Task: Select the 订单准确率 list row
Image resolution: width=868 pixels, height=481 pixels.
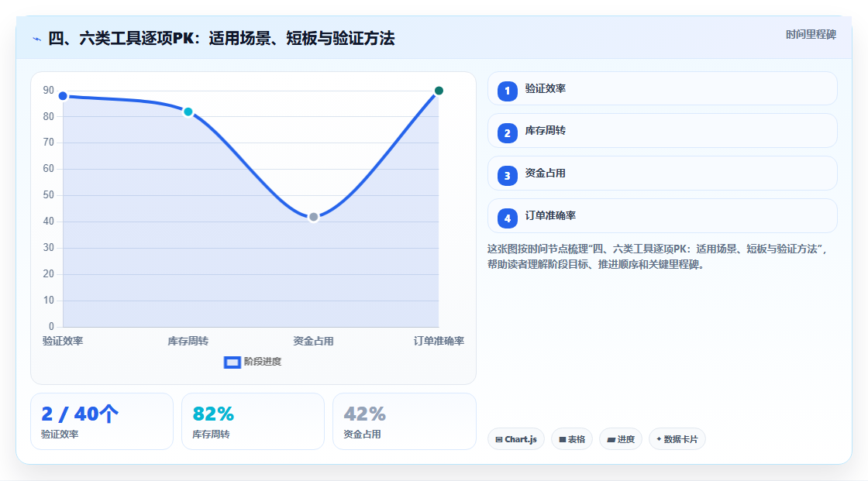Action: coord(662,216)
